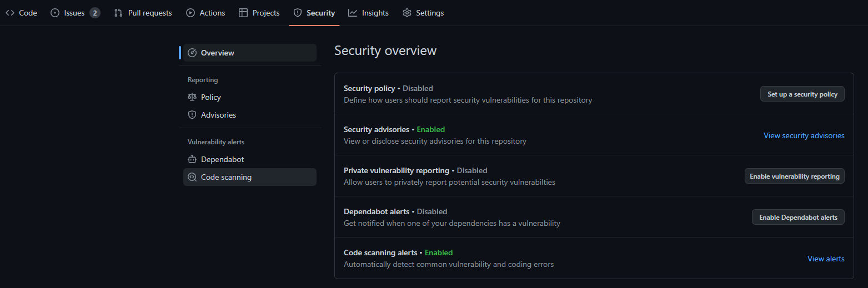Click the description "Get notified when one of your dependencies"
This screenshot has width=868, height=288.
[452, 224]
